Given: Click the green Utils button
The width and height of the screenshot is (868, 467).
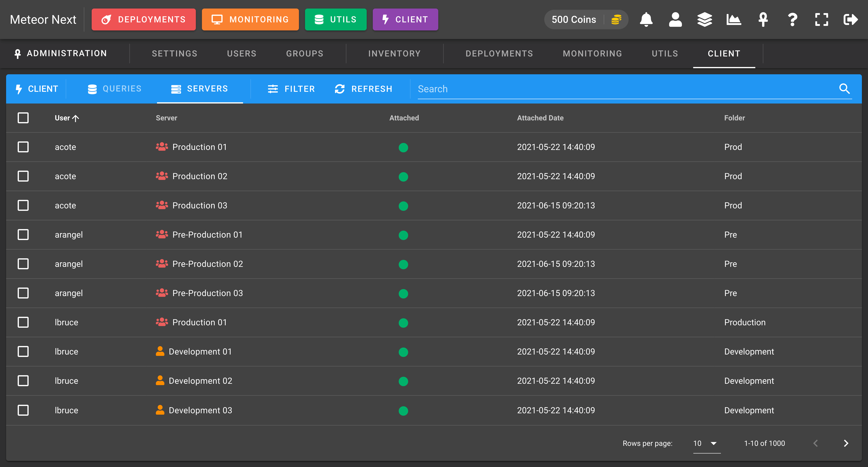Looking at the screenshot, I should (x=336, y=19).
